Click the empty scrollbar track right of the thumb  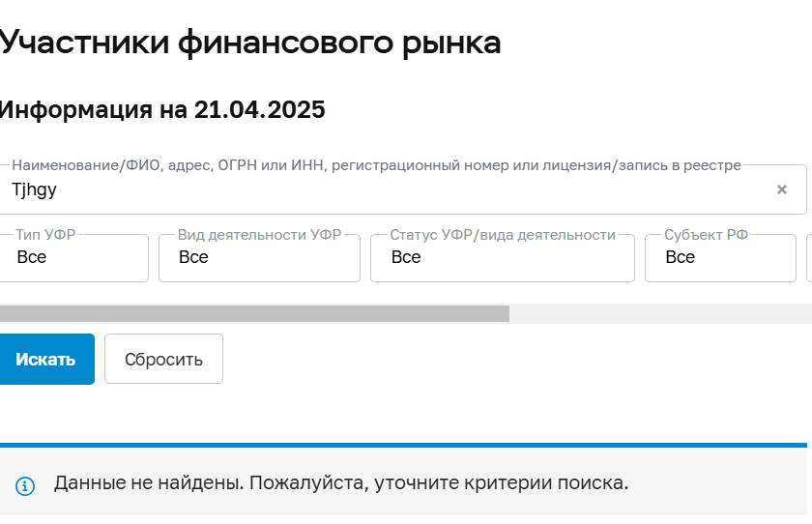(659, 313)
